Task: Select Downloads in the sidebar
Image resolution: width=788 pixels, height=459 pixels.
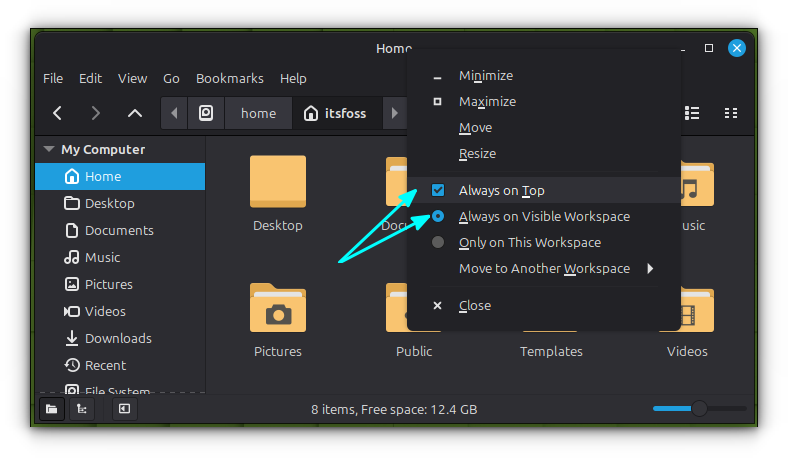Action: point(118,338)
